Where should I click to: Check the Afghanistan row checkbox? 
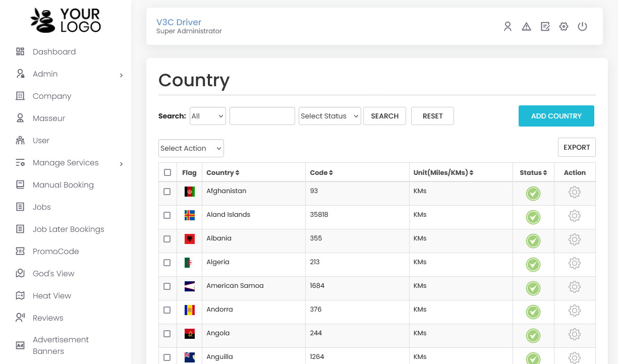pos(167,192)
